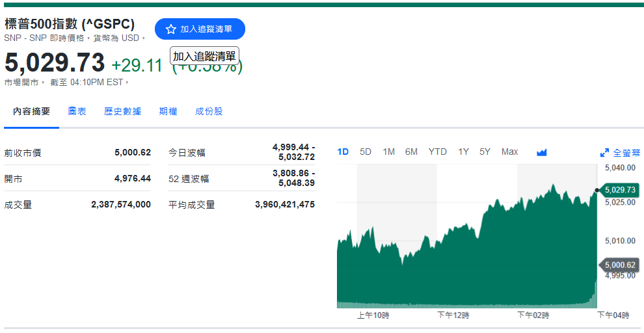Click the 5,000.62 previous close chart label
Viewport: 644px width, 333px height.
619,265
